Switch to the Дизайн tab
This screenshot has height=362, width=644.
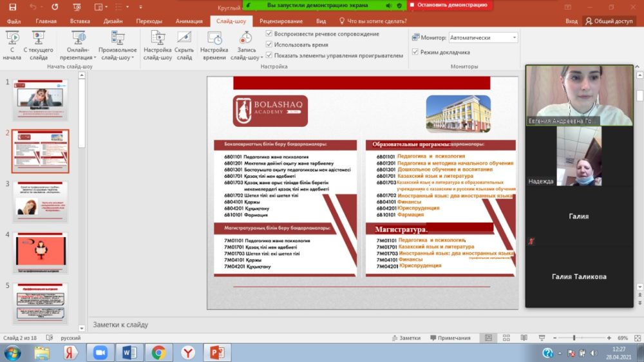click(113, 21)
